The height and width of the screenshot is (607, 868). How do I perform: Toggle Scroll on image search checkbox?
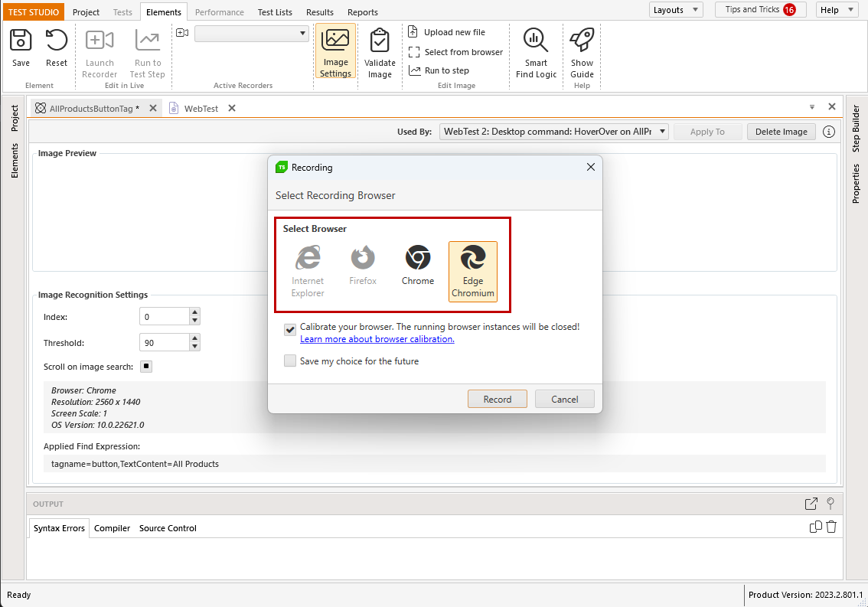(146, 366)
